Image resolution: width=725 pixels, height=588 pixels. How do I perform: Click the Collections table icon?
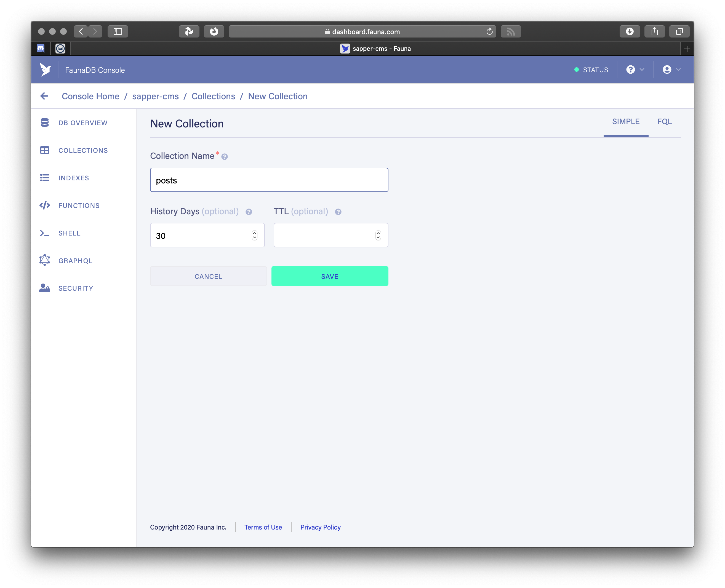(x=45, y=150)
